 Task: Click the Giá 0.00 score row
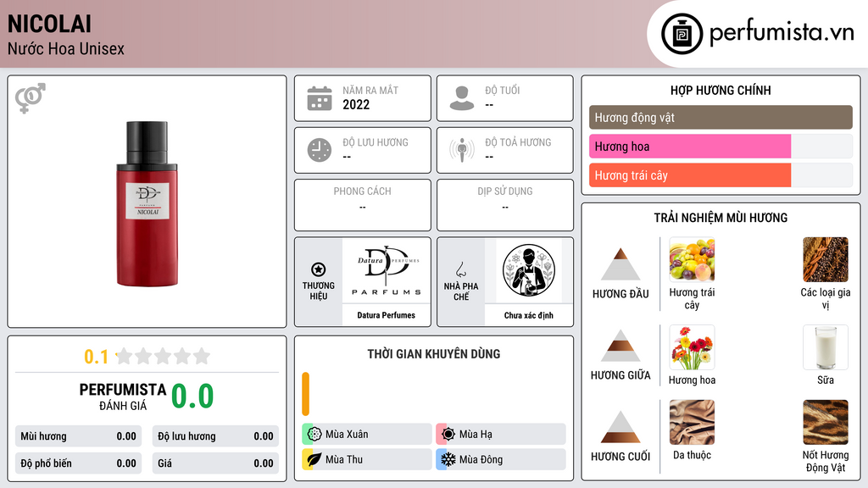pyautogui.click(x=215, y=463)
